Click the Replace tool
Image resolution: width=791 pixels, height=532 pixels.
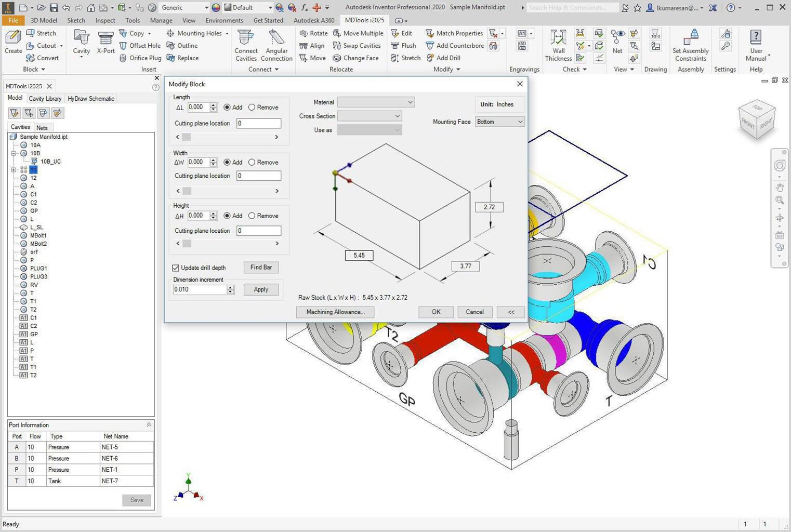182,58
